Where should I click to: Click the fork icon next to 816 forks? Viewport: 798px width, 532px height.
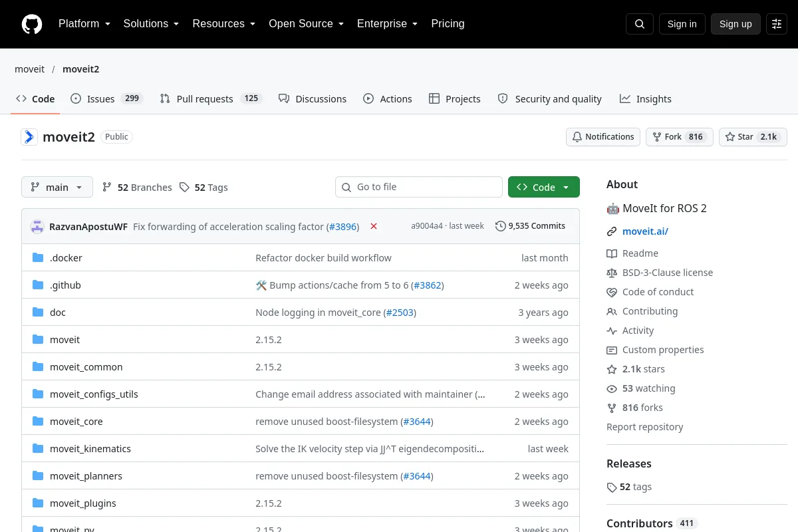612,408
